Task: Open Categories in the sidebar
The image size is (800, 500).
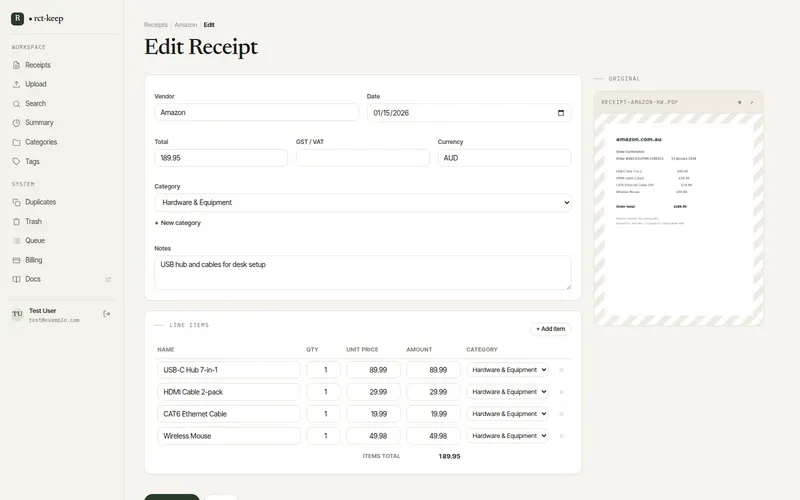Action: [41, 142]
